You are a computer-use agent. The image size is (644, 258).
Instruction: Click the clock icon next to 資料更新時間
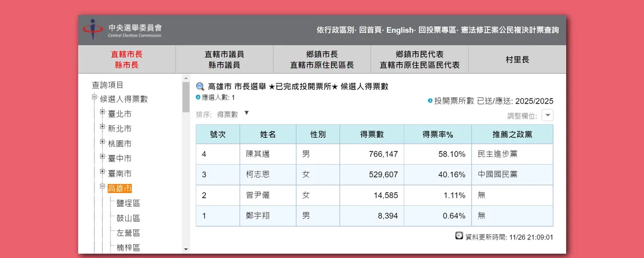[459, 236]
